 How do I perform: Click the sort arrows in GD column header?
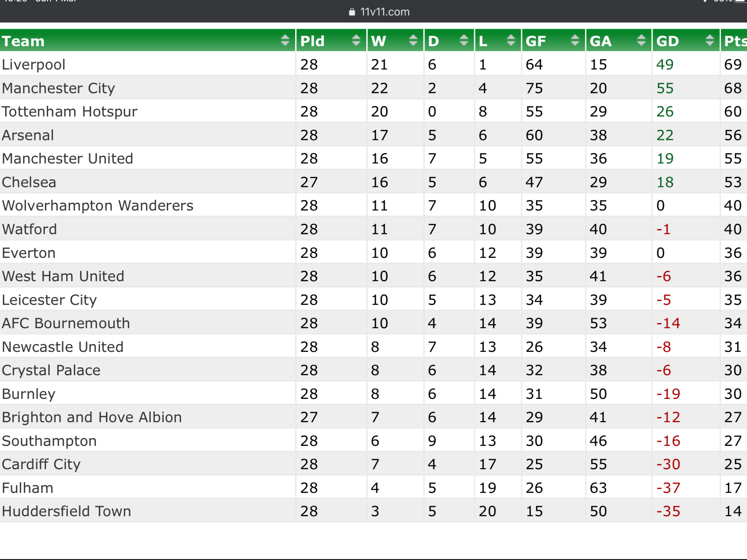[x=709, y=40]
